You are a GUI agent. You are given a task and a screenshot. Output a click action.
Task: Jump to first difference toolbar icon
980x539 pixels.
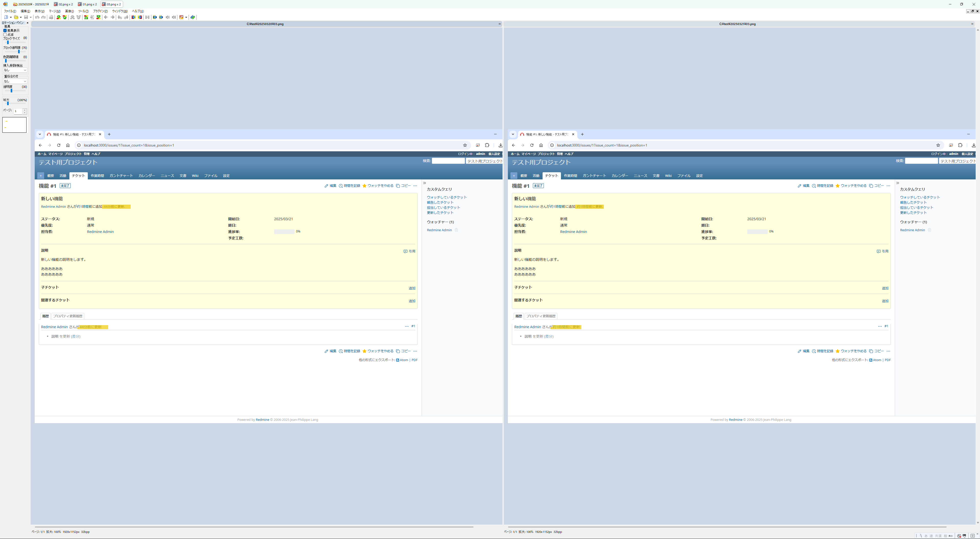pyautogui.click(x=86, y=17)
